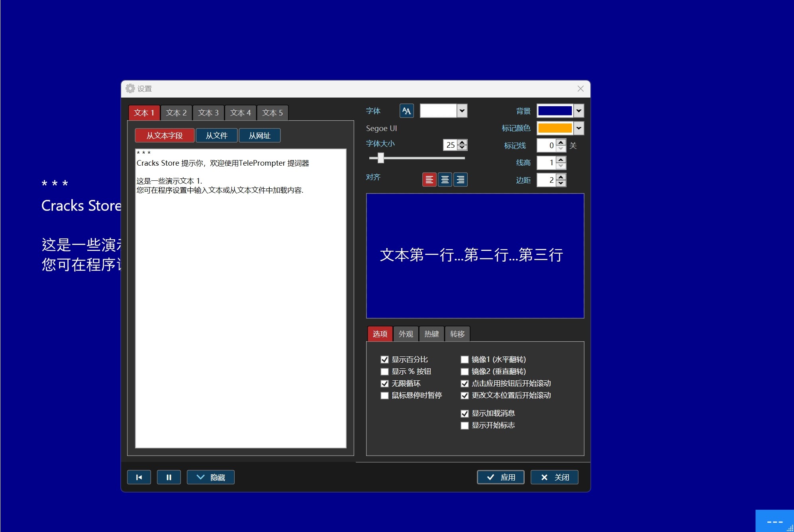Enable 镜像2 (垂直翻转) checkbox

pyautogui.click(x=465, y=372)
